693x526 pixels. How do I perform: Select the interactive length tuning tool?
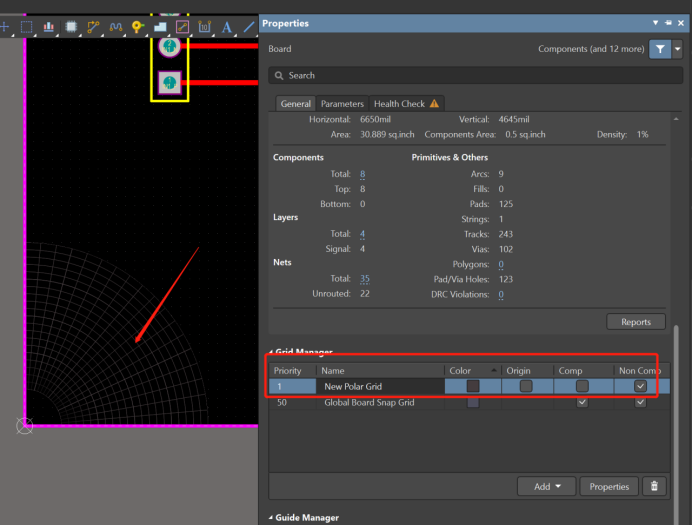(115, 27)
